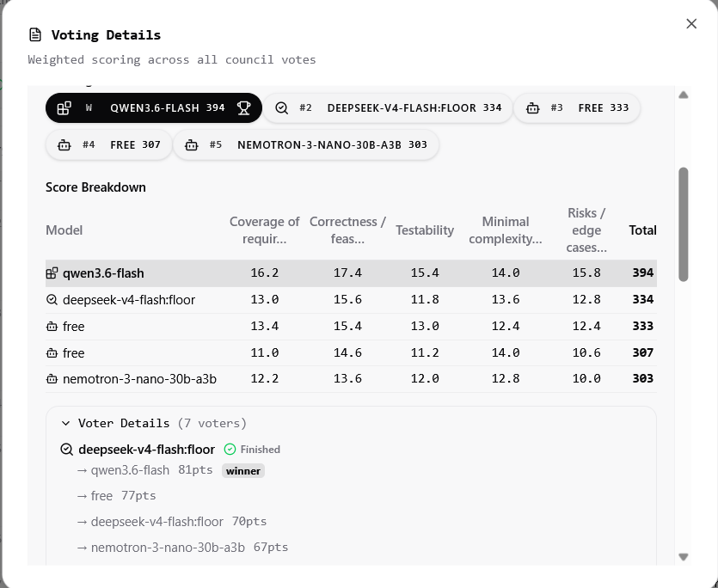This screenshot has width=718, height=588.
Task: Click the Minimal complexity... column header
Action: [505, 230]
